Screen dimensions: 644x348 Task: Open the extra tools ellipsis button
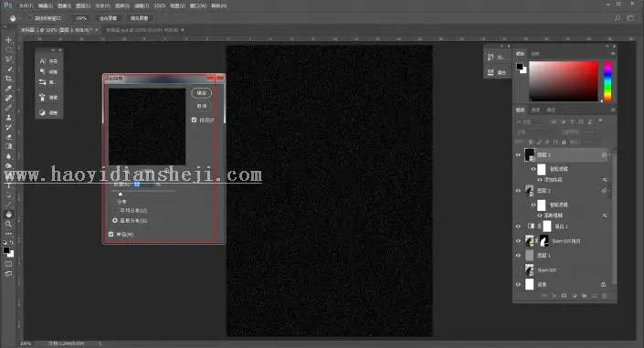[8, 233]
